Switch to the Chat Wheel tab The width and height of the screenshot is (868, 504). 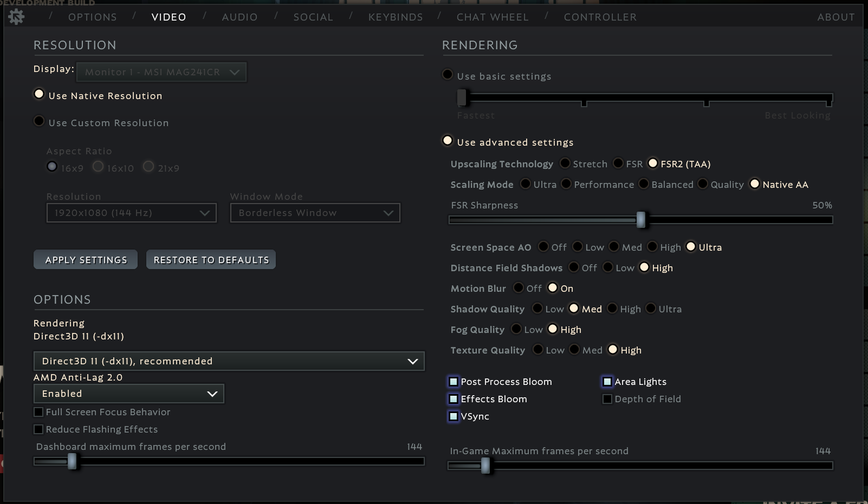point(493,17)
